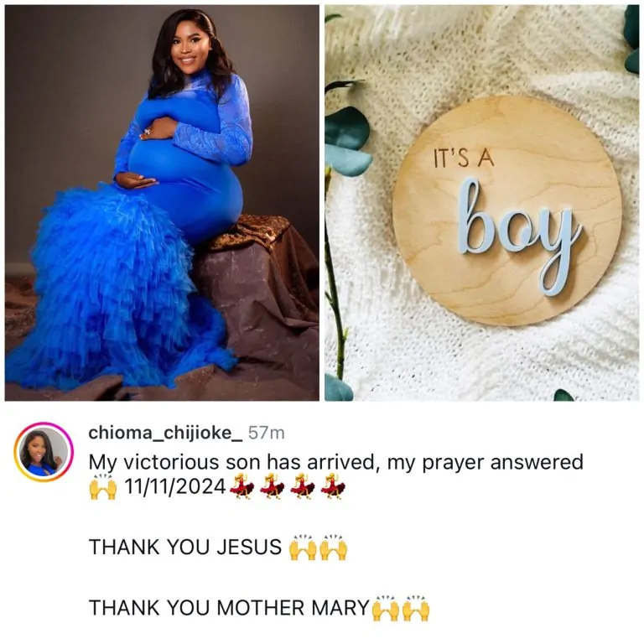Viewport: 644px width, 644px height.
Task: Click the 'My victorious son has arrived' caption line
Action: (336, 462)
